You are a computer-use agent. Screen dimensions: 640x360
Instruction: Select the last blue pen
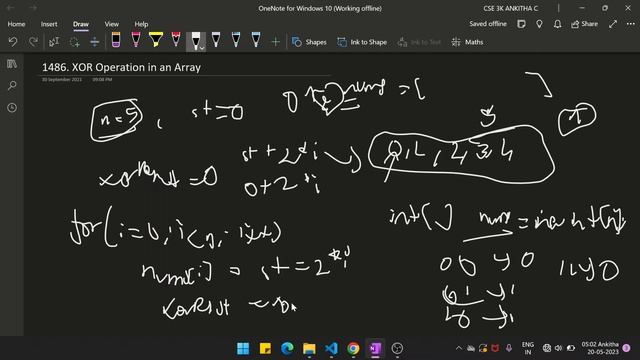[x=256, y=40]
